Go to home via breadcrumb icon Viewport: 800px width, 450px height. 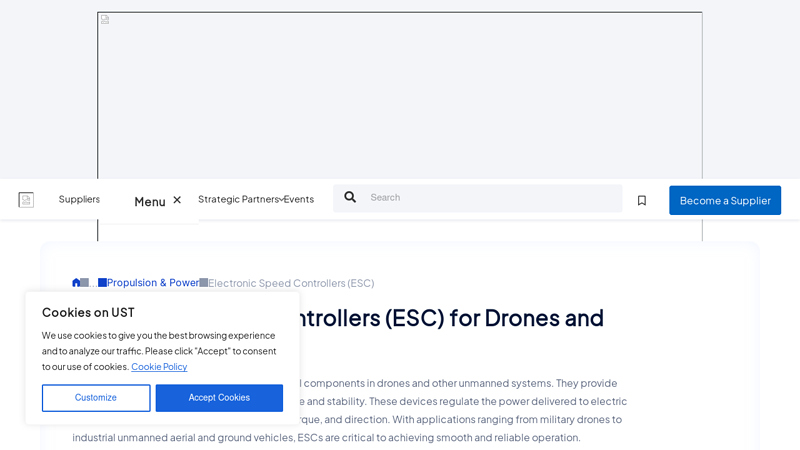tap(76, 282)
